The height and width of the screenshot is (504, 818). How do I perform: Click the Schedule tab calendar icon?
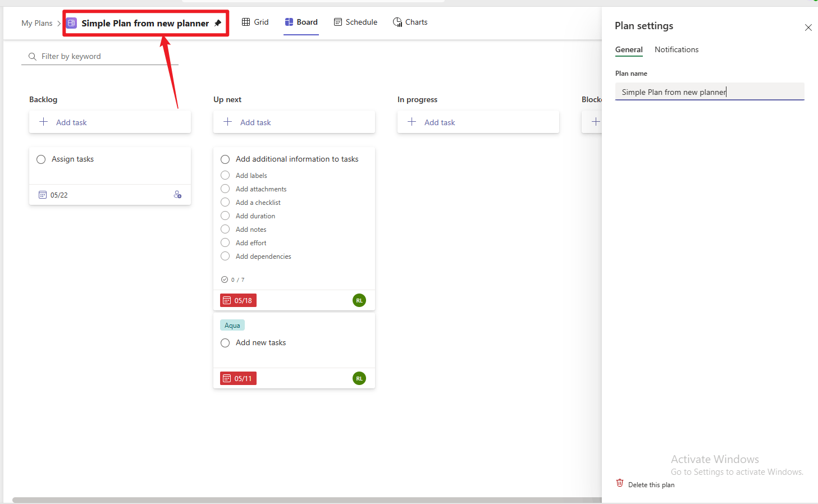(x=338, y=22)
